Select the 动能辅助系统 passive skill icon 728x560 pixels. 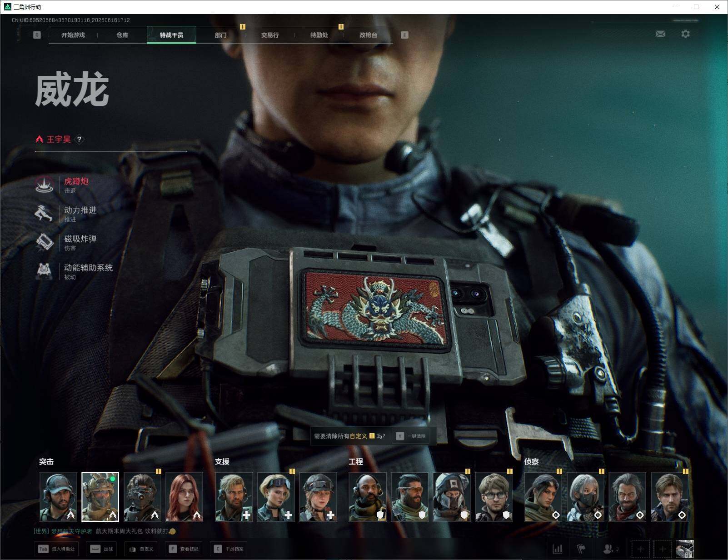tap(44, 271)
